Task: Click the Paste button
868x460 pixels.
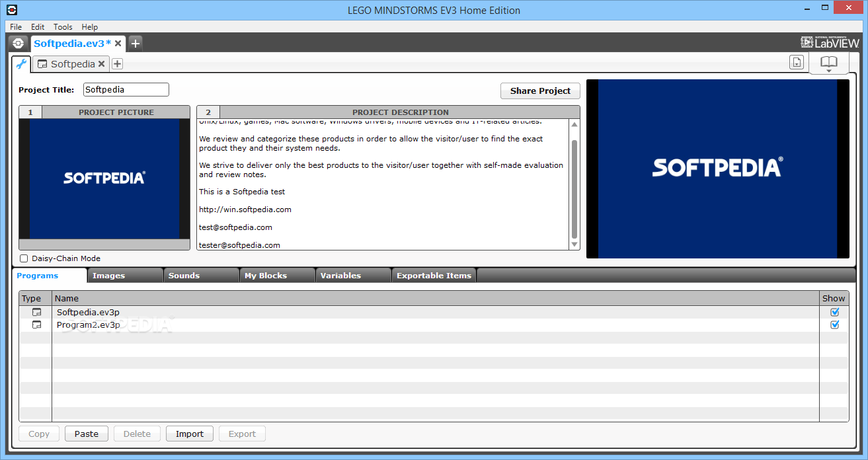Action: [x=87, y=434]
